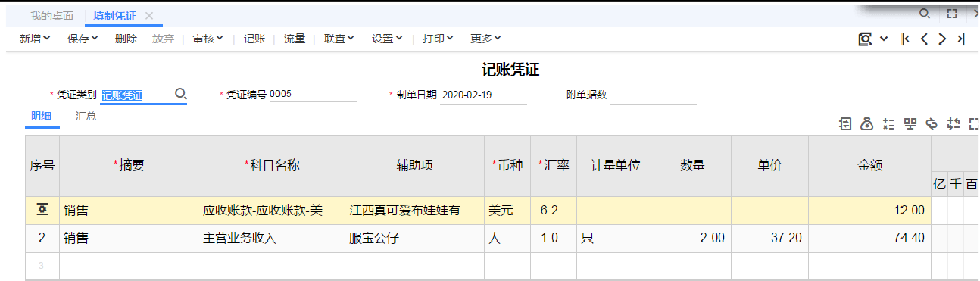Click the 单价 column header
The width and height of the screenshot is (980, 281).
click(x=769, y=166)
